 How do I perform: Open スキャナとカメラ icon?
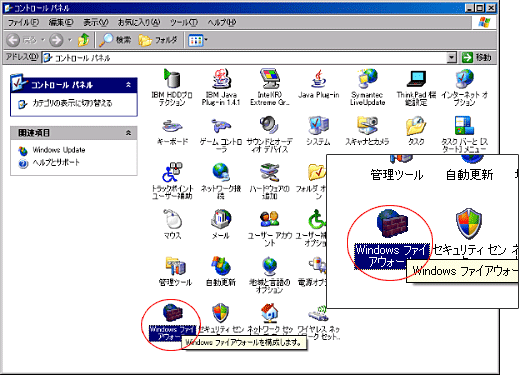[x=367, y=125]
